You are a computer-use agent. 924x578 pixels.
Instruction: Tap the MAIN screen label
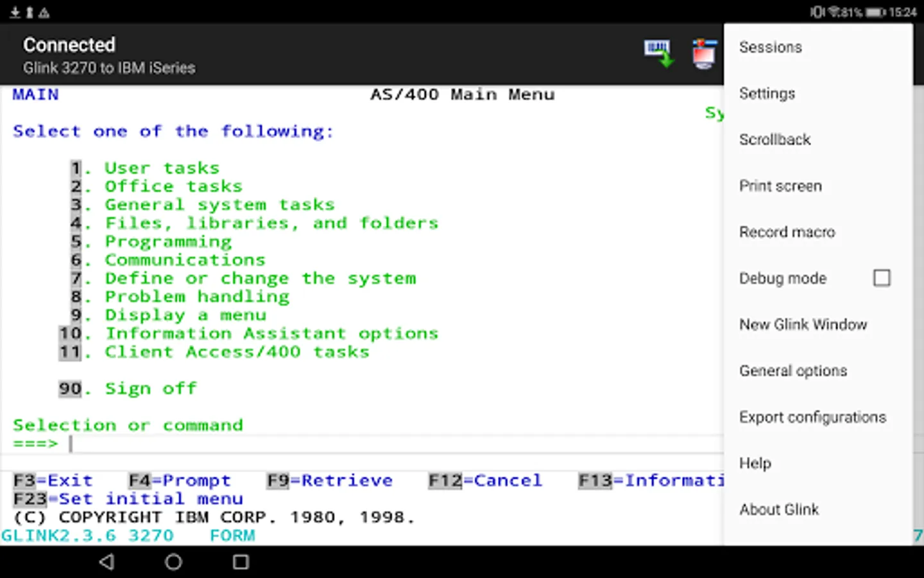[x=36, y=95]
